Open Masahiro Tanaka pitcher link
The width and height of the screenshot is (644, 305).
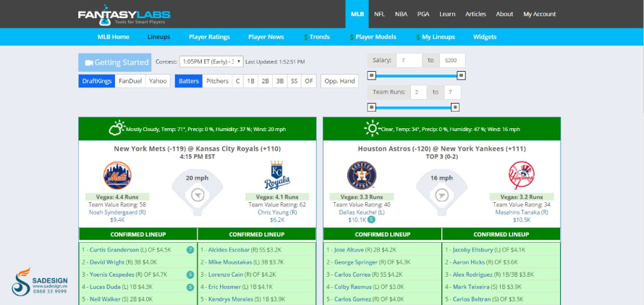click(x=522, y=212)
